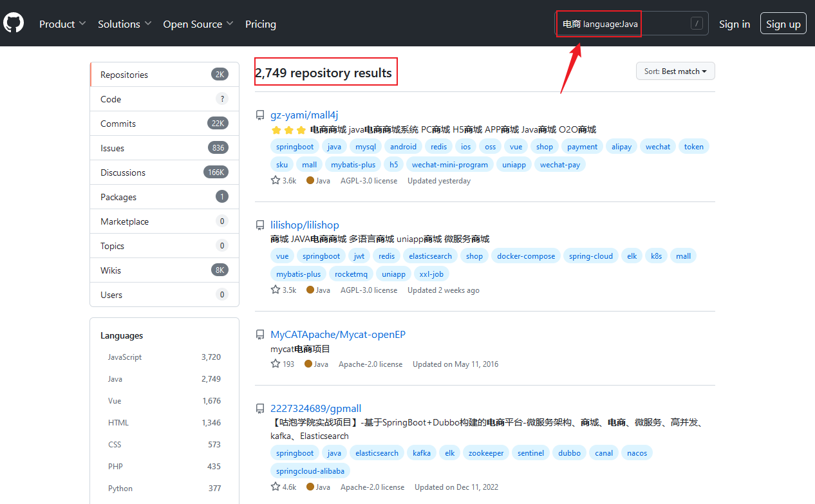Select Users results category
Screen dimensions: 815x504
pos(165,295)
